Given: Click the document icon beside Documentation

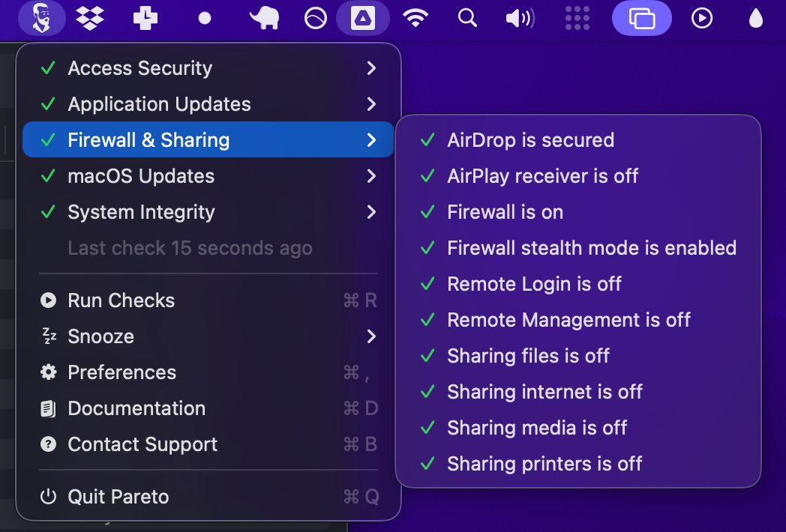Looking at the screenshot, I should [x=48, y=408].
